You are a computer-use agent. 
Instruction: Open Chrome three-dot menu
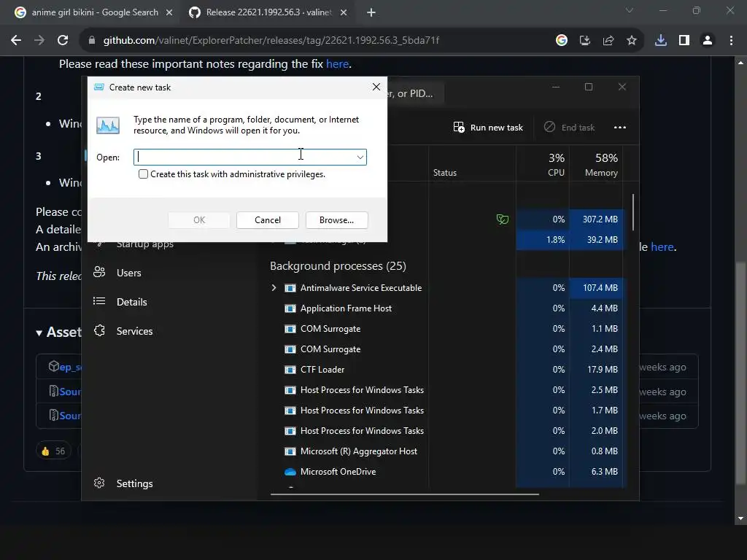(731, 41)
